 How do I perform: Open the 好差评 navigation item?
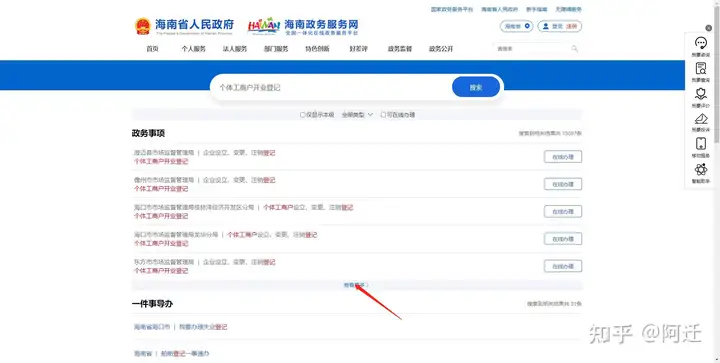(359, 49)
